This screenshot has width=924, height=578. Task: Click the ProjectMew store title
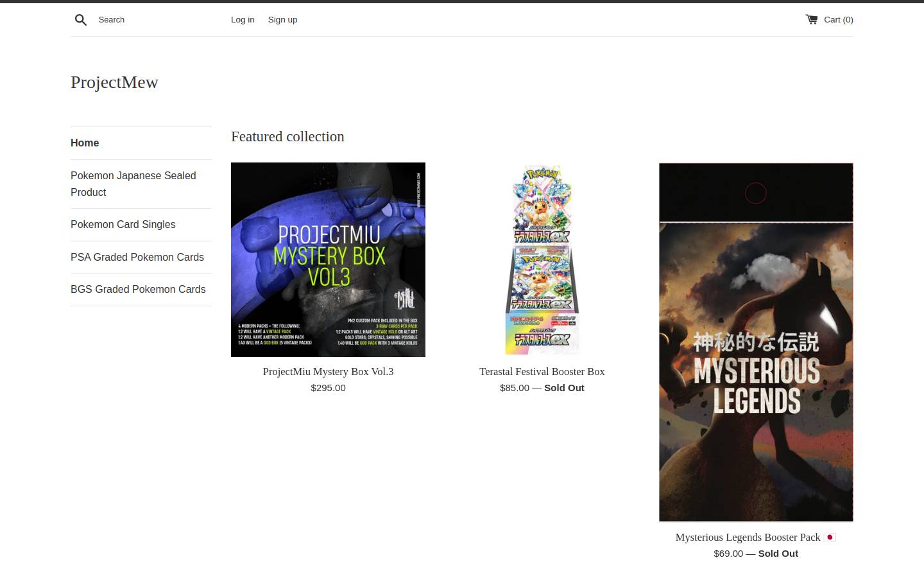point(114,82)
